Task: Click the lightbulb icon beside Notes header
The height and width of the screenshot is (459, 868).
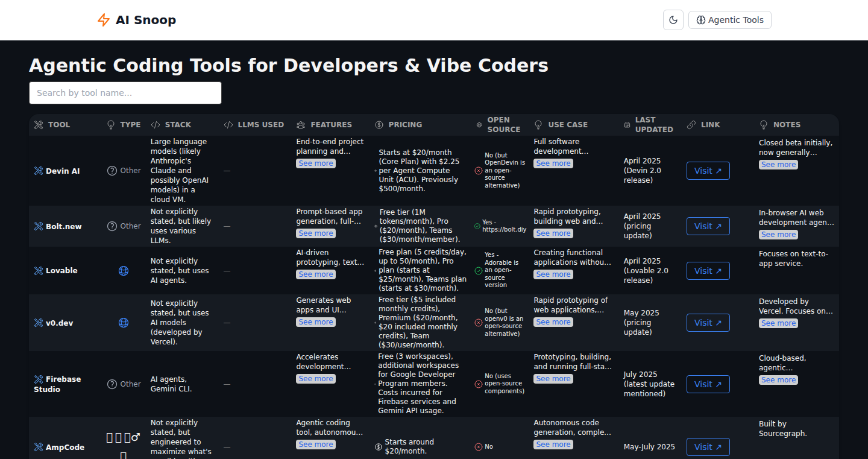Action: click(764, 125)
